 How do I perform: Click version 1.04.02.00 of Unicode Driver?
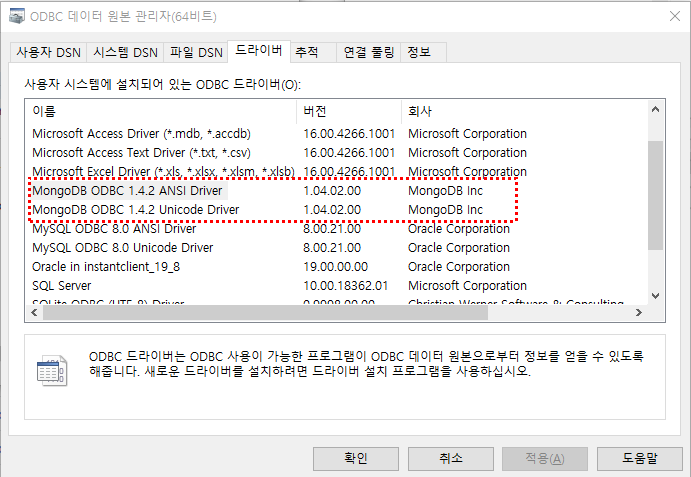[x=332, y=210]
